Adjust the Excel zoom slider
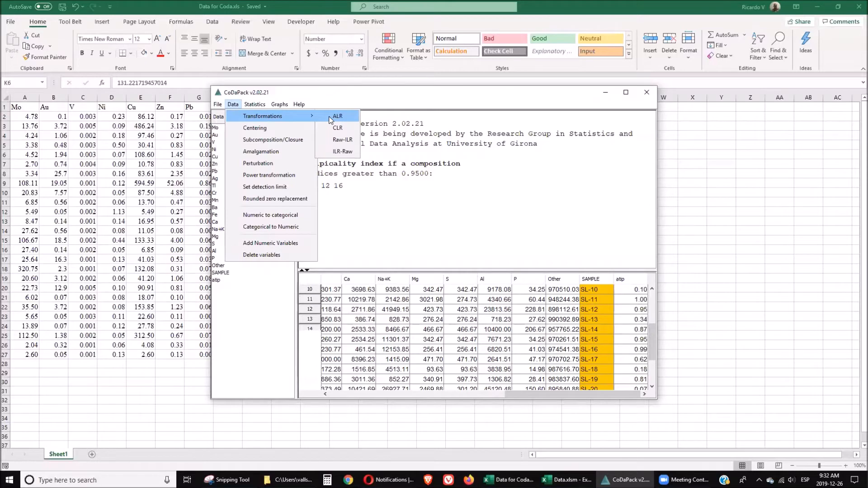 819,465
